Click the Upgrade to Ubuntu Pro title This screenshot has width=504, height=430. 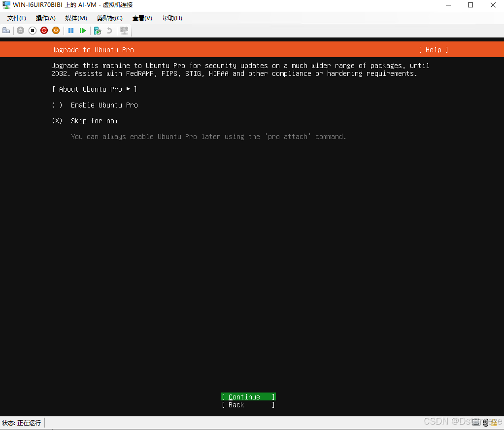pyautogui.click(x=93, y=50)
